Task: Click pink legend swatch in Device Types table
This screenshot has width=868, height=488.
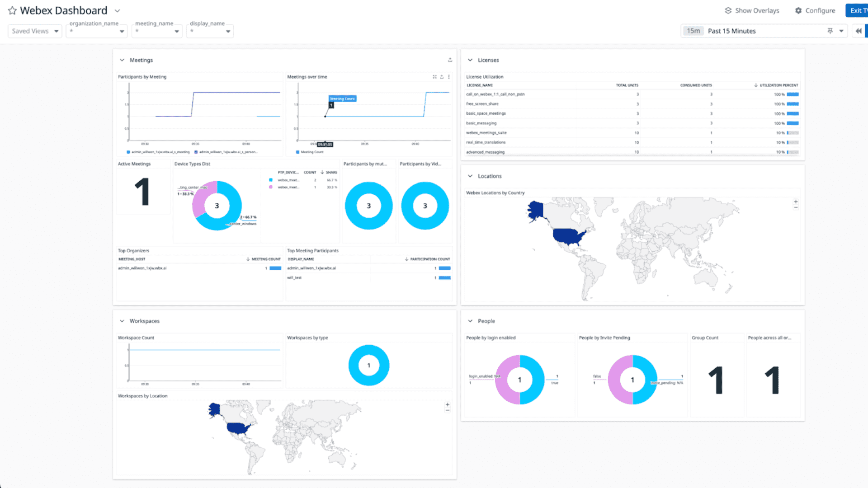Action: (x=271, y=187)
